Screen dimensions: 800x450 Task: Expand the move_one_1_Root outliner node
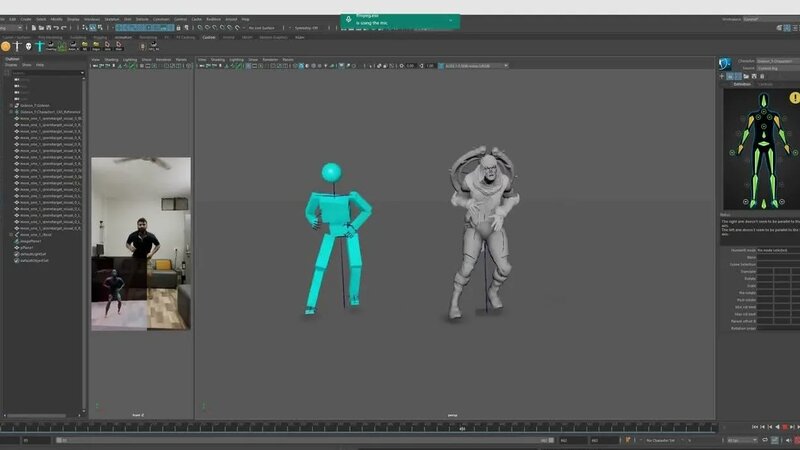(x=11, y=235)
